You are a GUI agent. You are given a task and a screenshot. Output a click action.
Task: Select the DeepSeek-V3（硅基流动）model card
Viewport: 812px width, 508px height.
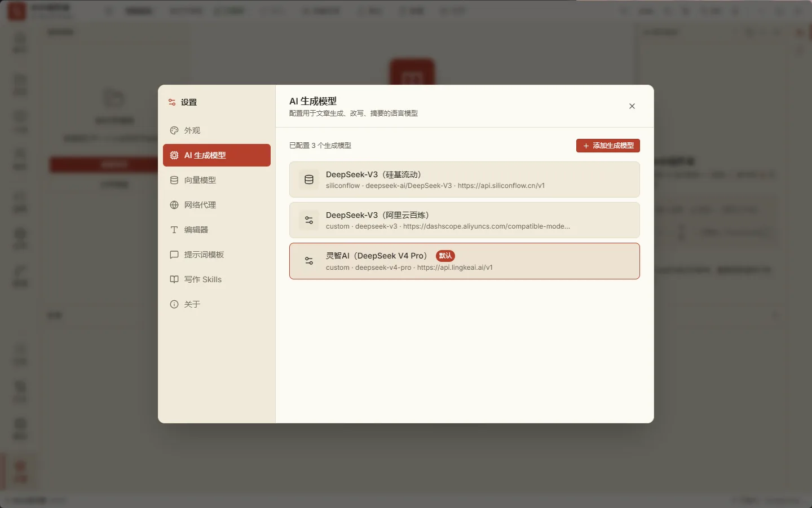[465, 179]
